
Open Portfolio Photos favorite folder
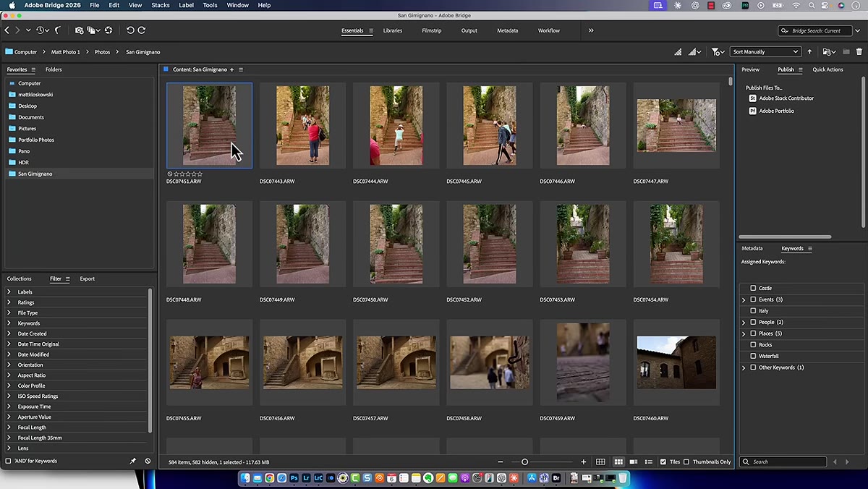pos(36,140)
